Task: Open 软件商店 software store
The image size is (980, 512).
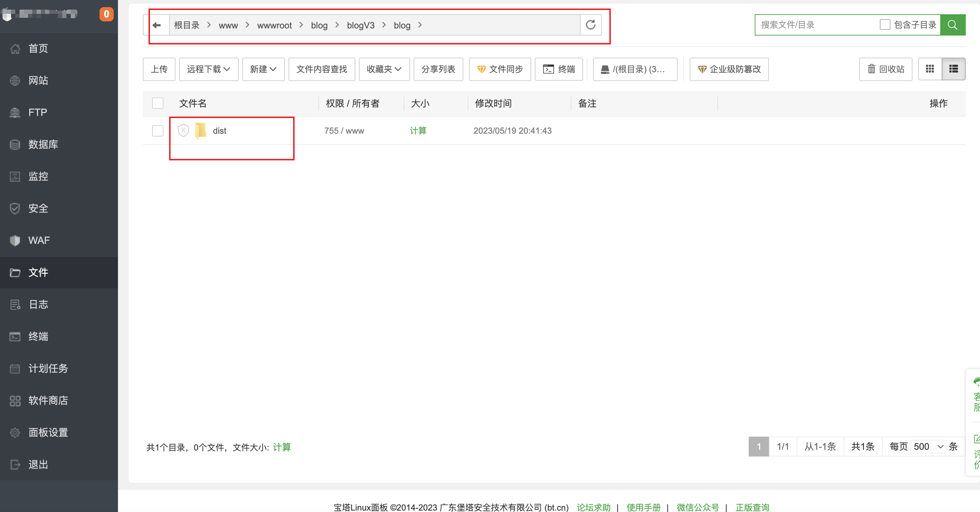Action: click(59, 400)
